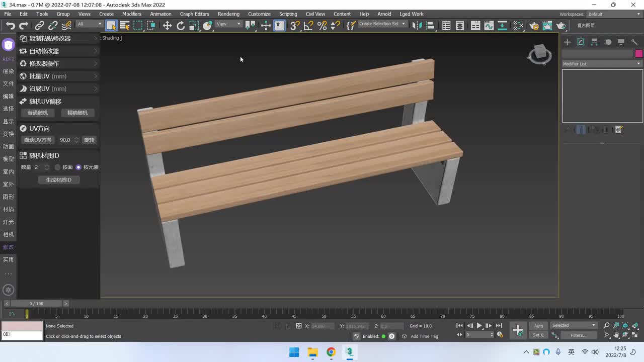Open Render Setup teapot icon
The width and height of the screenshot is (644, 362).
(x=534, y=26)
